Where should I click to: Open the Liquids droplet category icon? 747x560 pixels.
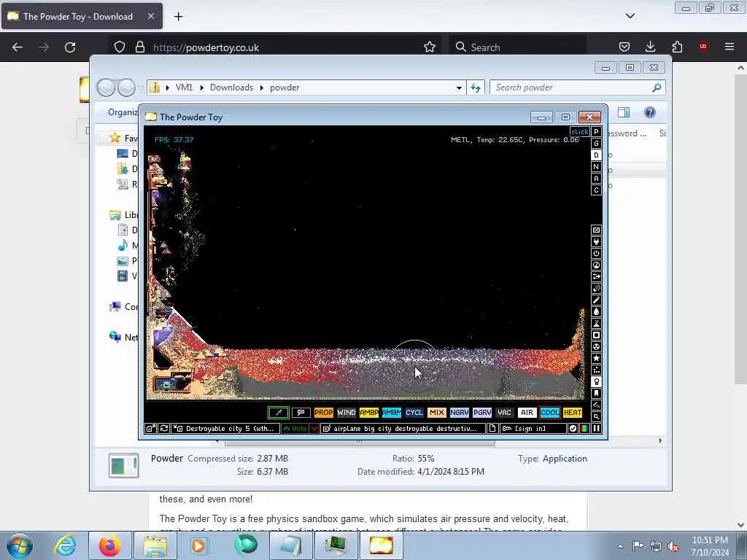pyautogui.click(x=596, y=312)
